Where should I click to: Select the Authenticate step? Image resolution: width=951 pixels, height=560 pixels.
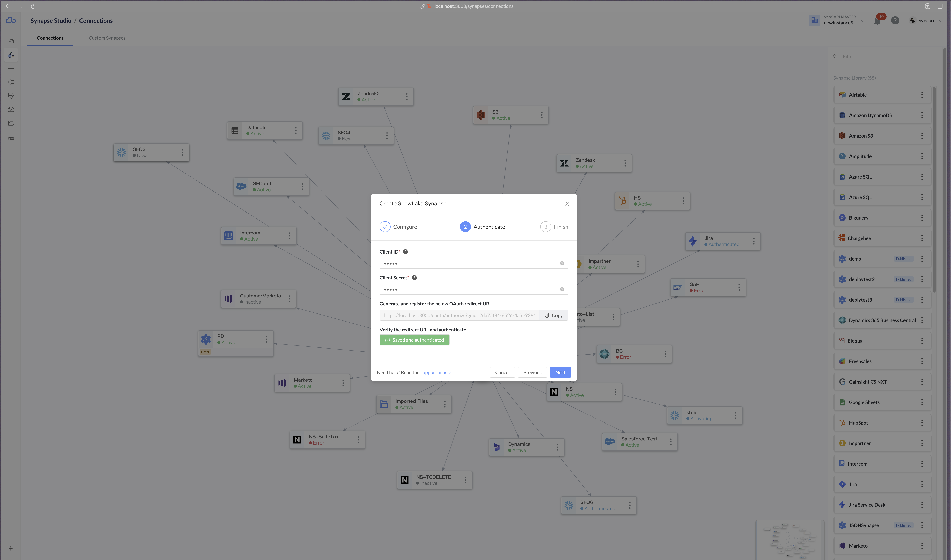pos(482,227)
